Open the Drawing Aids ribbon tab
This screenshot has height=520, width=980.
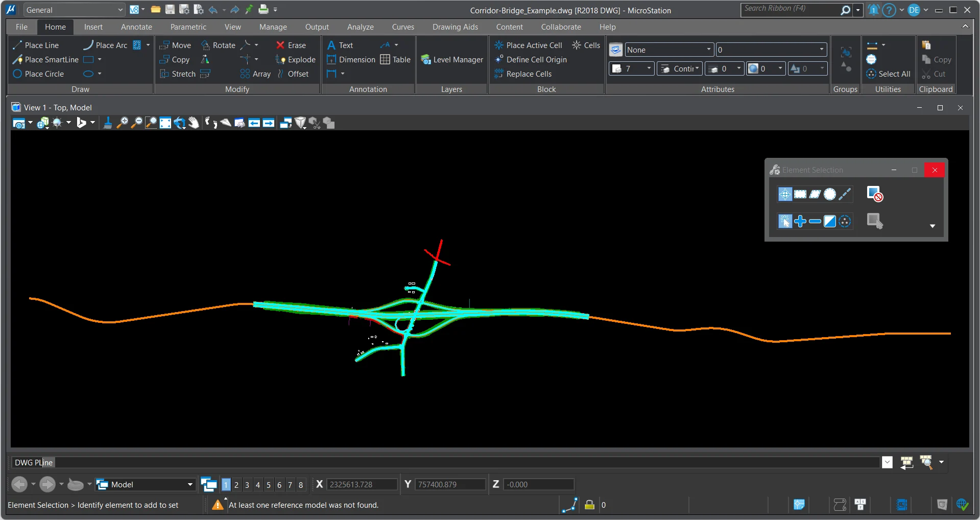point(455,27)
